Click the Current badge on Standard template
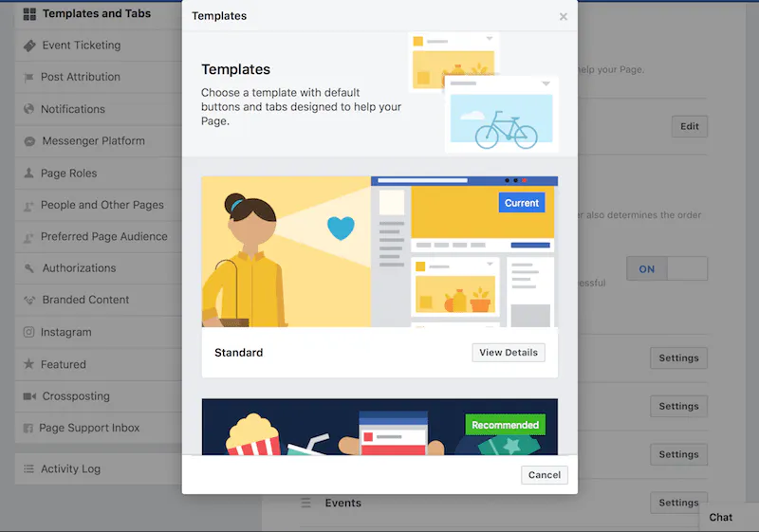759x532 pixels. 522,203
